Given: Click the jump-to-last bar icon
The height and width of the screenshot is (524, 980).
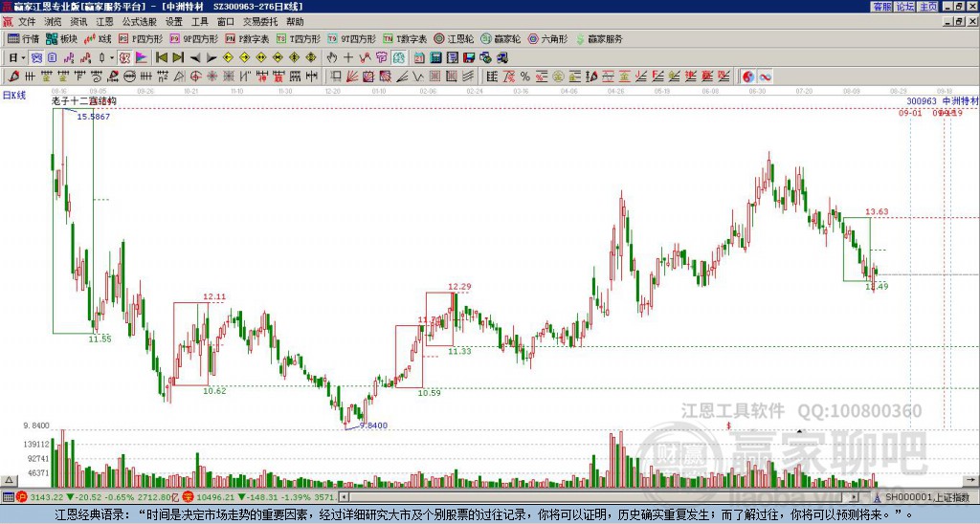Looking at the screenshot, I should 178,58.
